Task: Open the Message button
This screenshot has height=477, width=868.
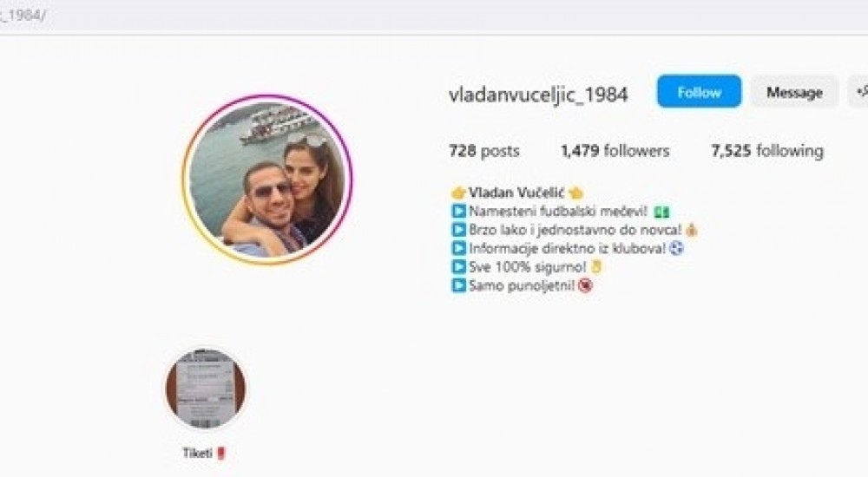Action: [x=794, y=92]
